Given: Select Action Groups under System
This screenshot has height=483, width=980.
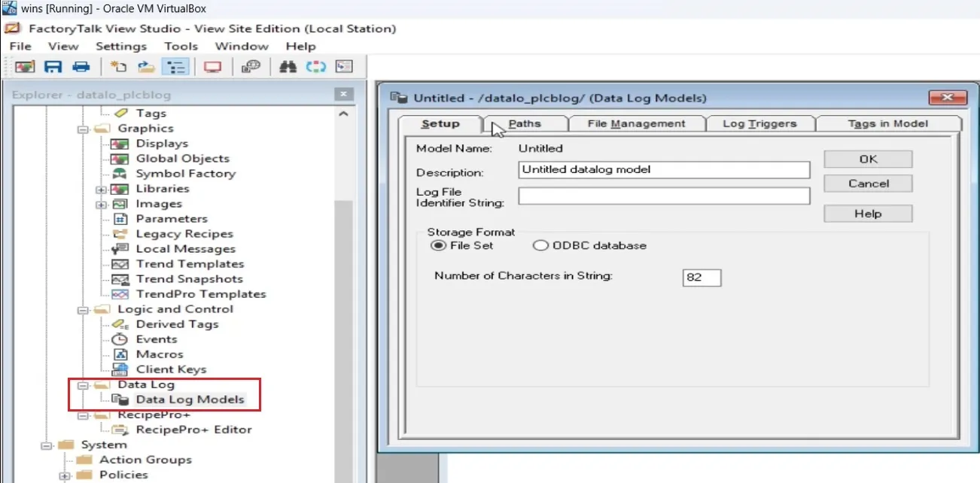Looking at the screenshot, I should coord(145,460).
